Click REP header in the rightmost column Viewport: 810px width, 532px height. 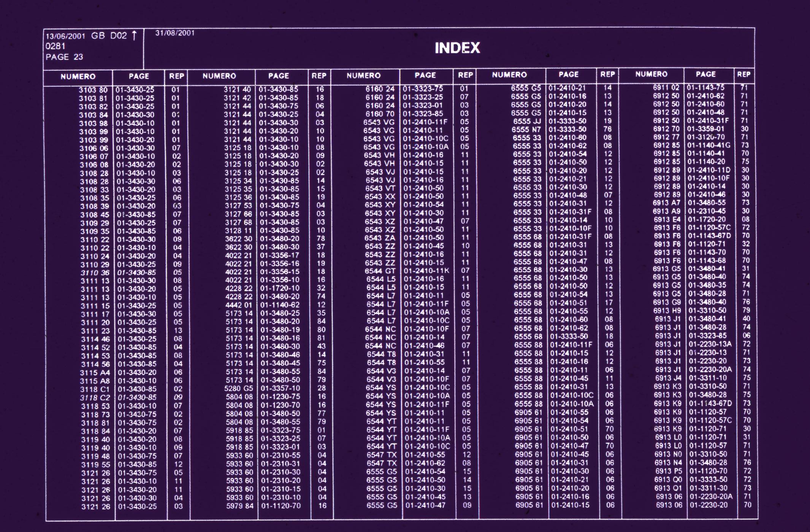(x=744, y=74)
